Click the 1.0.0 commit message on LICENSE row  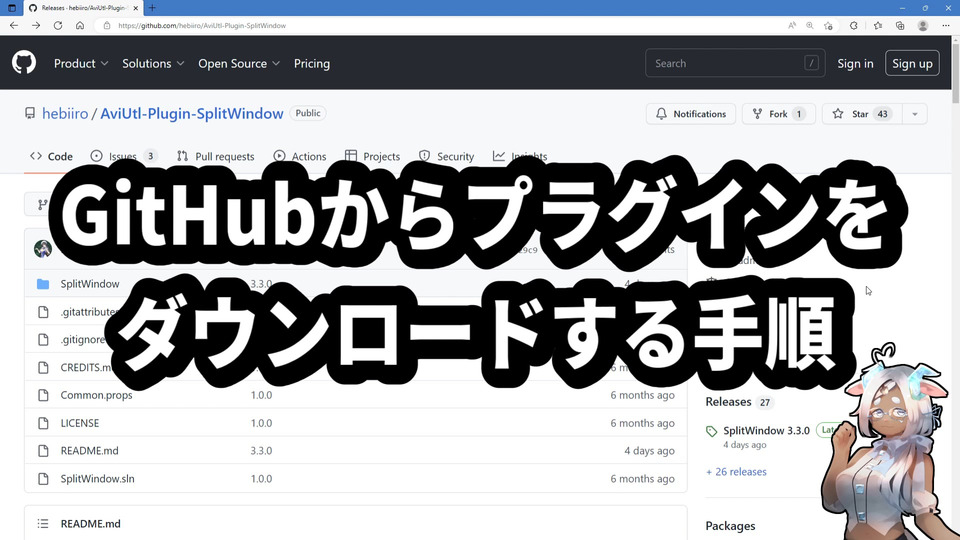pyautogui.click(x=261, y=423)
